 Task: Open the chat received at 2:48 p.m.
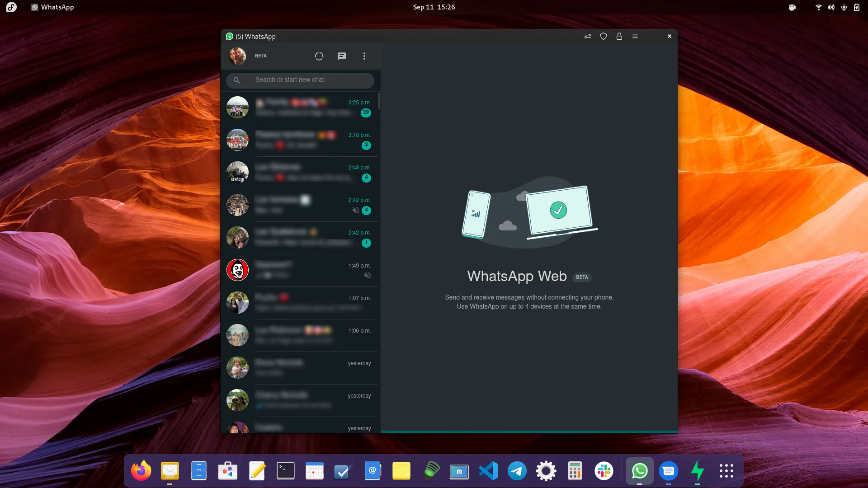[x=300, y=173]
